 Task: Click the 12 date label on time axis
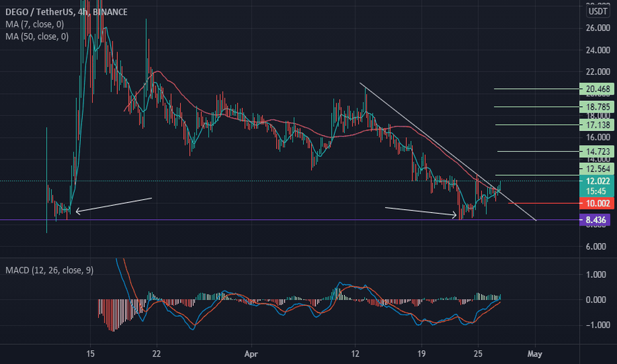click(356, 354)
